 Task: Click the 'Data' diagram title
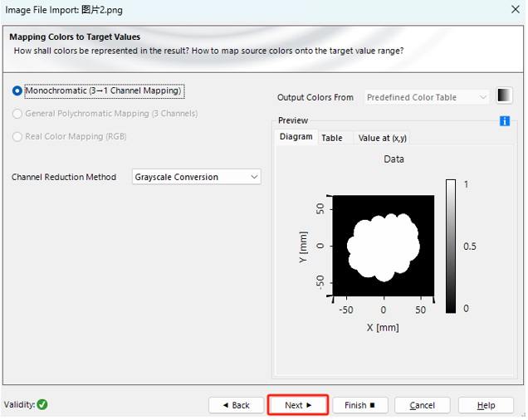(x=394, y=159)
